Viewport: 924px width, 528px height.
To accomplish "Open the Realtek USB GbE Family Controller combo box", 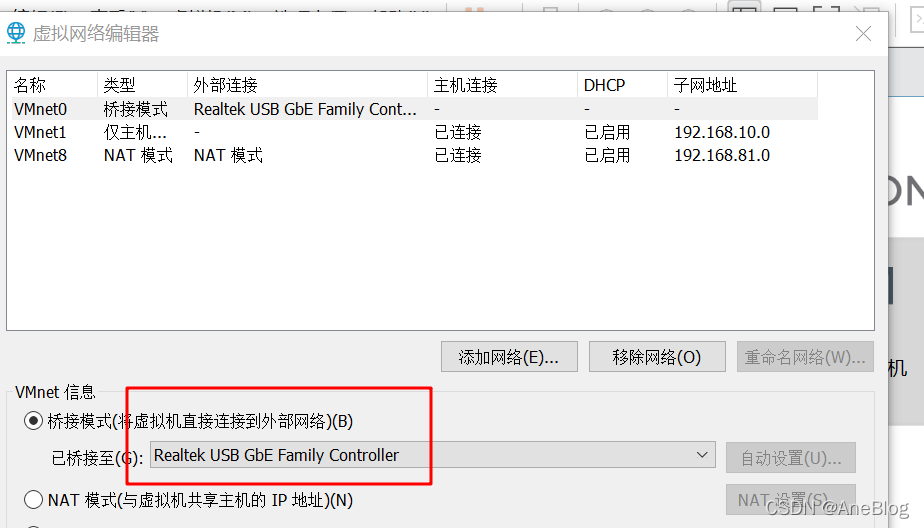I will tap(433, 455).
